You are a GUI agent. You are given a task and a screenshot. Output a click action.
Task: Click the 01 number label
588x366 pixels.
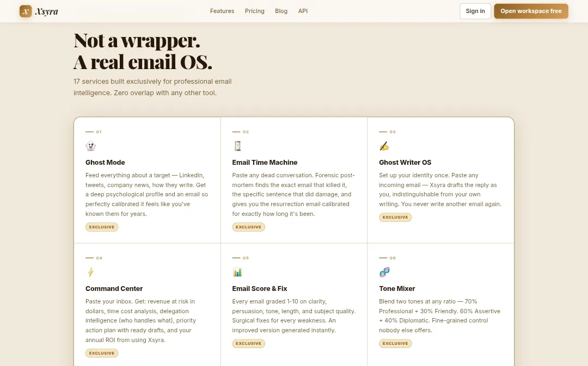coord(99,132)
